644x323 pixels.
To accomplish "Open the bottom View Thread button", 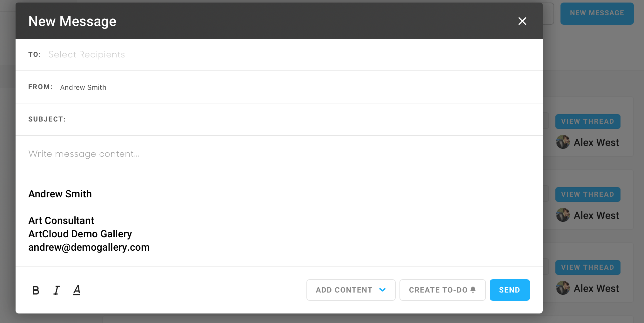I will [587, 267].
